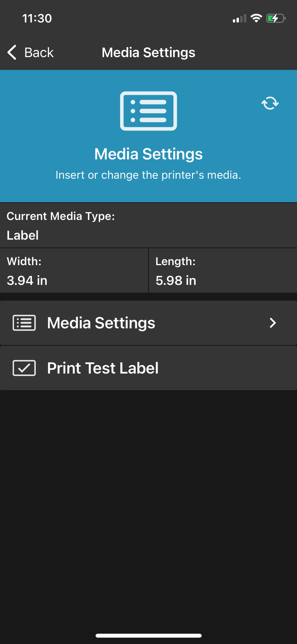Tap the back chevron arrow

pos(12,52)
